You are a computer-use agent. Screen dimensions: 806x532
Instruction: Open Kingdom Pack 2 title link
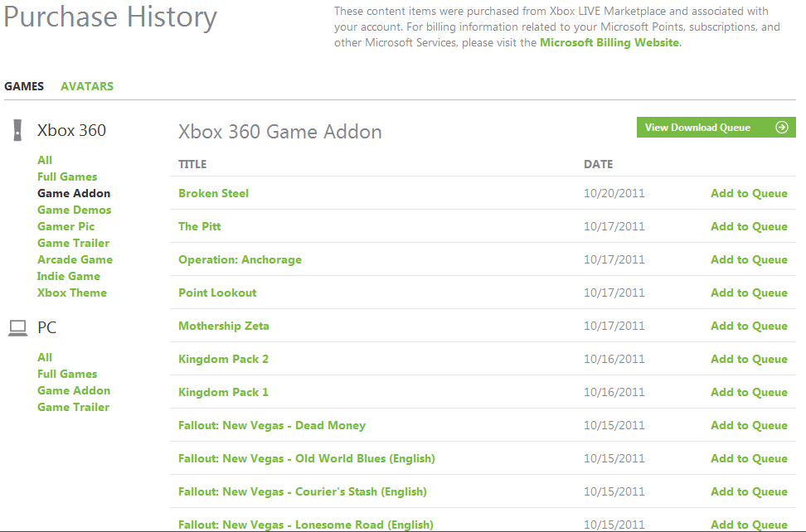[x=224, y=359]
